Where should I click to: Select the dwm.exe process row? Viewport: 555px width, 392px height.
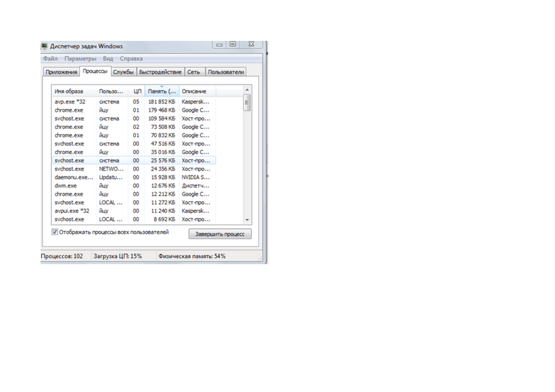(x=134, y=185)
